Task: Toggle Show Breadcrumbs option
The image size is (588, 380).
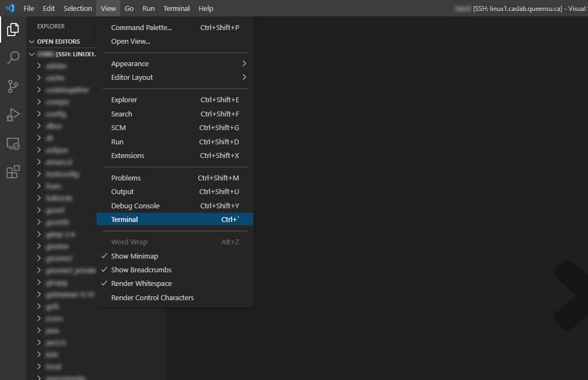Action: tap(174, 270)
